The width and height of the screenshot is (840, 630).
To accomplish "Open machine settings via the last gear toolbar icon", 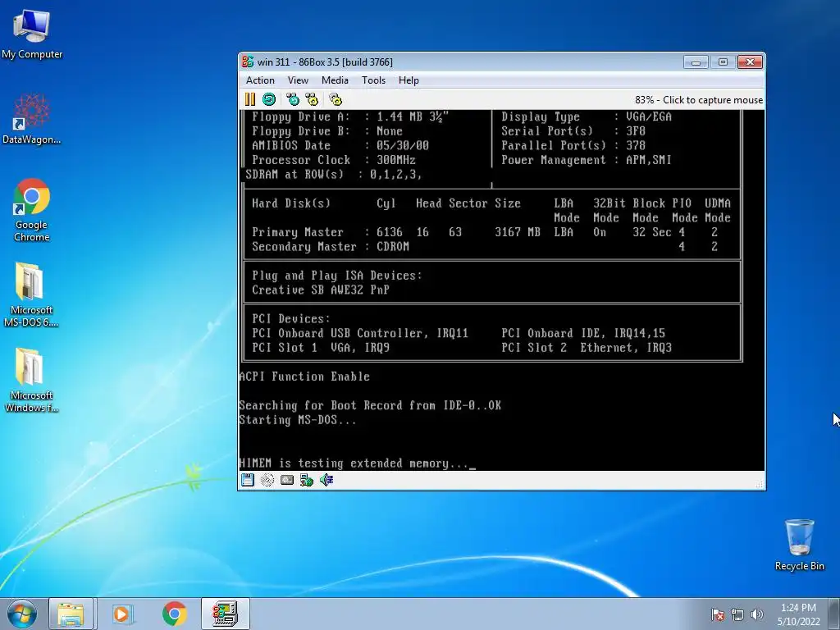I will point(336,99).
